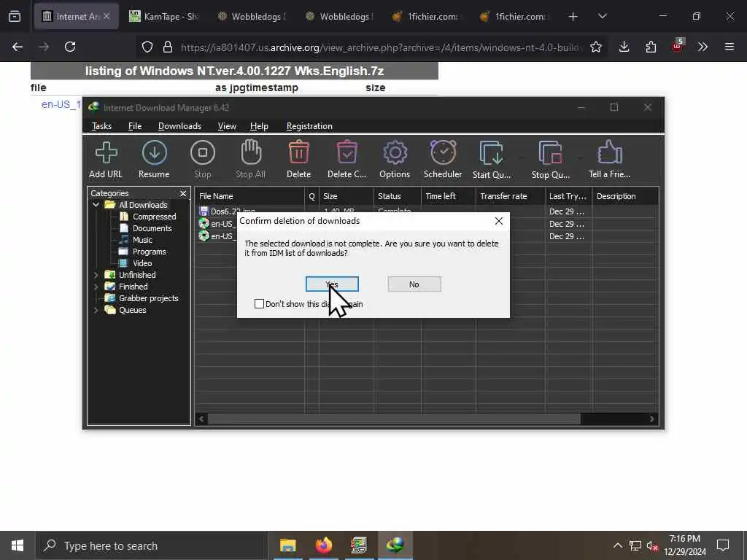
Task: Open the View menu in IDM
Action: pyautogui.click(x=227, y=126)
